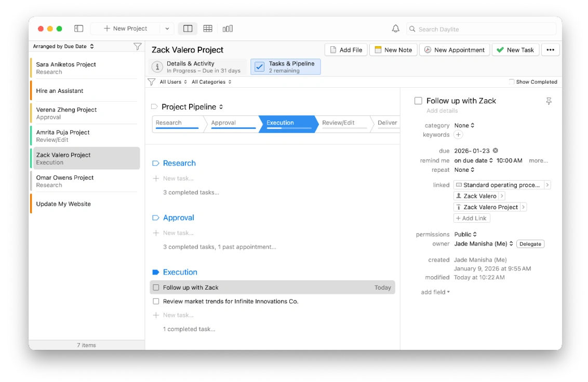Click the more options ellipsis button
This screenshot has height=382, width=588.
pos(550,50)
